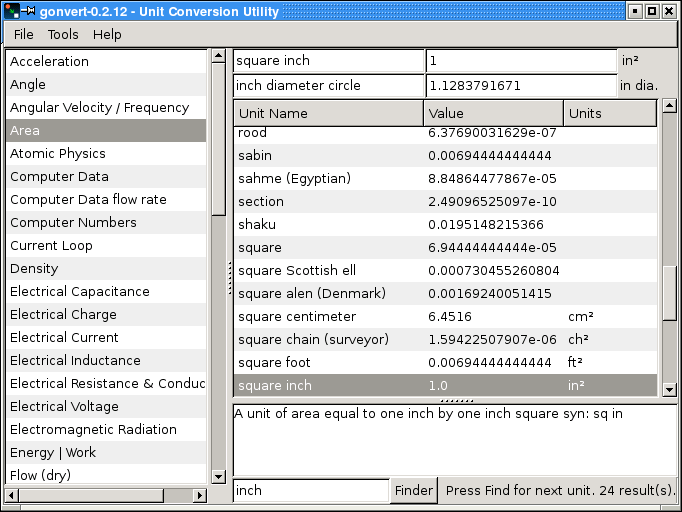Select the shaku unit row
Screen dimensions: 682x512
coord(445,225)
